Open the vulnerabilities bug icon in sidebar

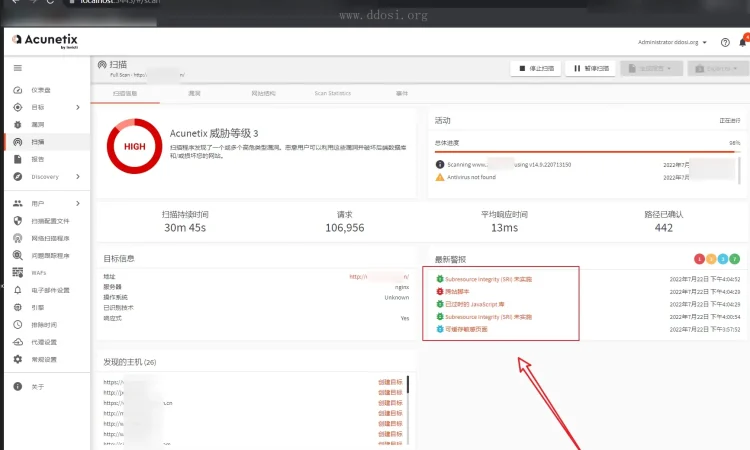point(18,124)
